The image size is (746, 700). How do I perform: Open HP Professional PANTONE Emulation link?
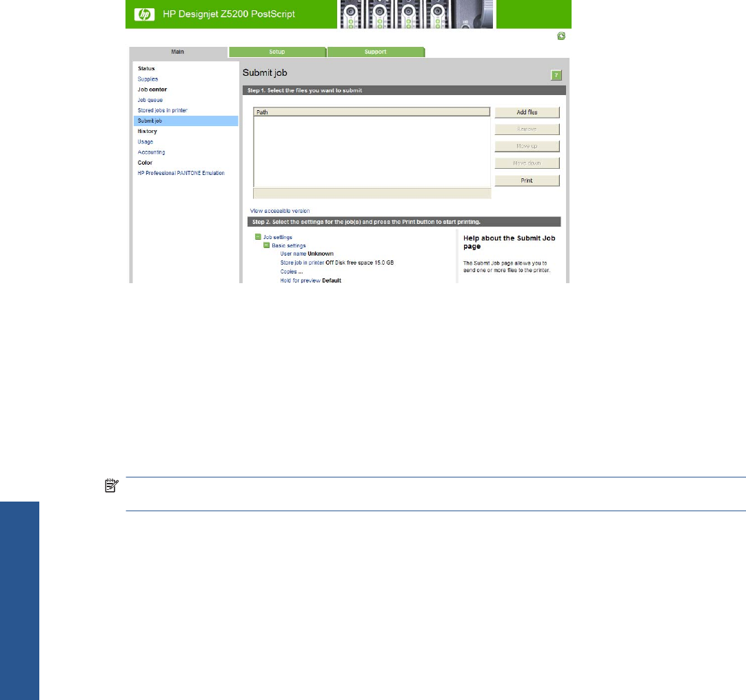[x=181, y=173]
